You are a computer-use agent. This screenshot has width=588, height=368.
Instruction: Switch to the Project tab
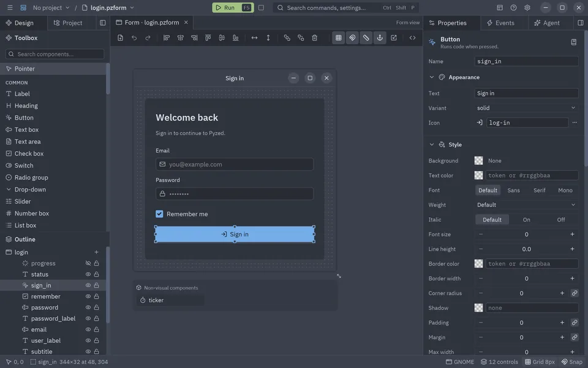(68, 23)
